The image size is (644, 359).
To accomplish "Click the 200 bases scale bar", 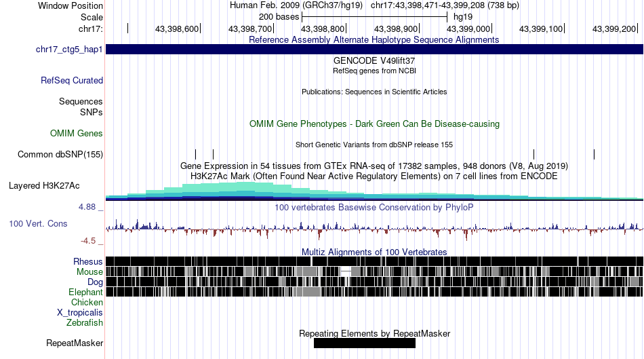I will click(x=374, y=17).
